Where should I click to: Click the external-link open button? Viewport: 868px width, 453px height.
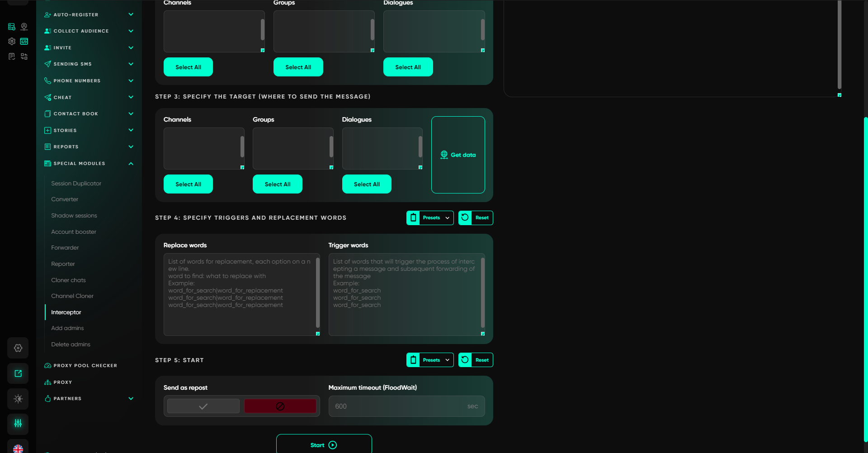point(18,373)
